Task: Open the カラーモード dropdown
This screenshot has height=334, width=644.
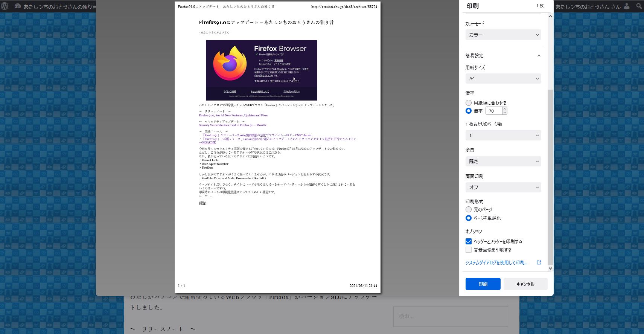Action: pyautogui.click(x=503, y=35)
